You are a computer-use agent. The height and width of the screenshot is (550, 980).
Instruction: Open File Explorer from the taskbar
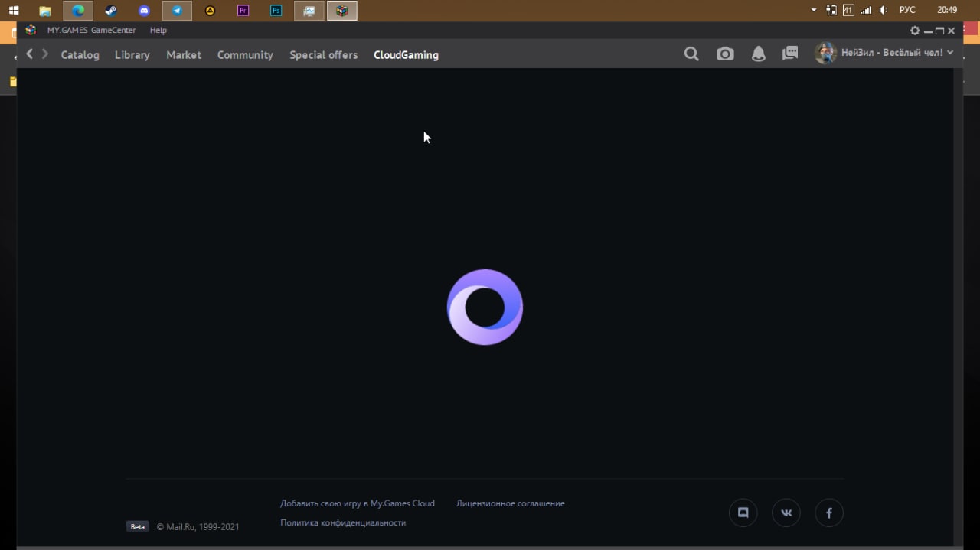[45, 11]
